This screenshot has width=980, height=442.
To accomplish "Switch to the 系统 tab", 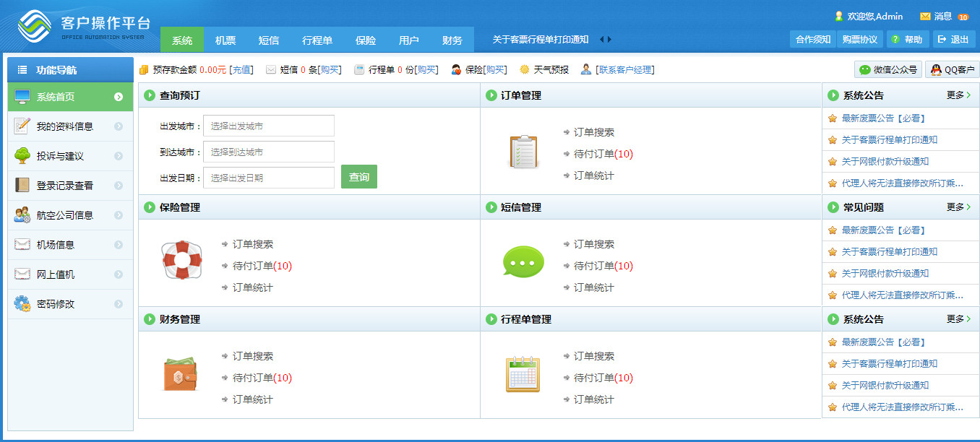I will pos(182,40).
